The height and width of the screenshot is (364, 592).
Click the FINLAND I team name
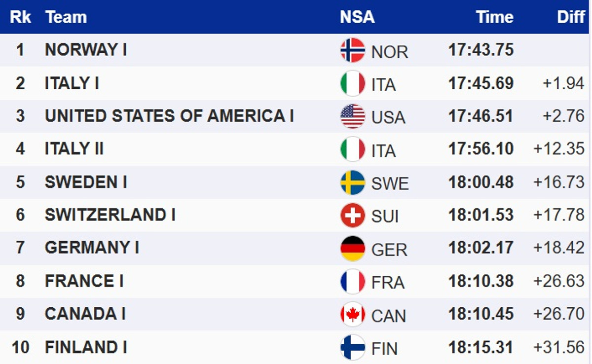pos(86,347)
